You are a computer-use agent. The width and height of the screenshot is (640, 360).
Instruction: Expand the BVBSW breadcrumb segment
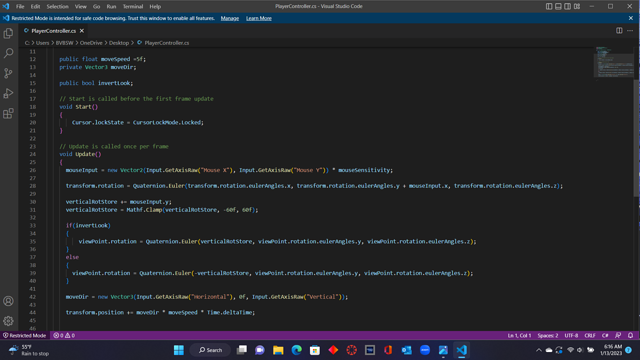tap(64, 43)
